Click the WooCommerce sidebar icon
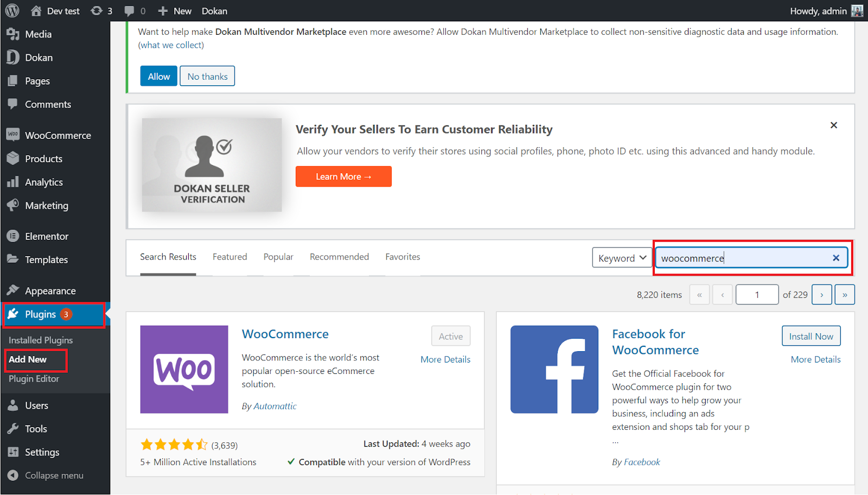Image resolution: width=868 pixels, height=495 pixels. [13, 135]
